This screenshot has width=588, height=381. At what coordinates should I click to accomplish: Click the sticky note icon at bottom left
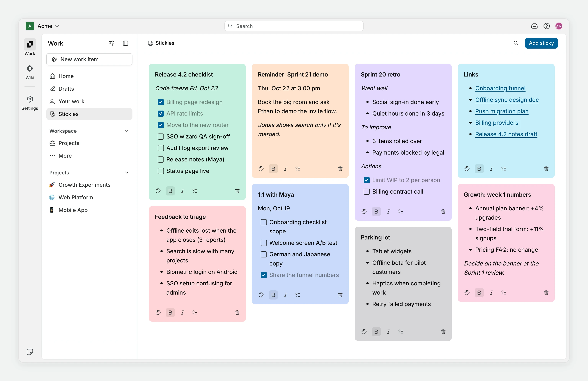(30, 352)
